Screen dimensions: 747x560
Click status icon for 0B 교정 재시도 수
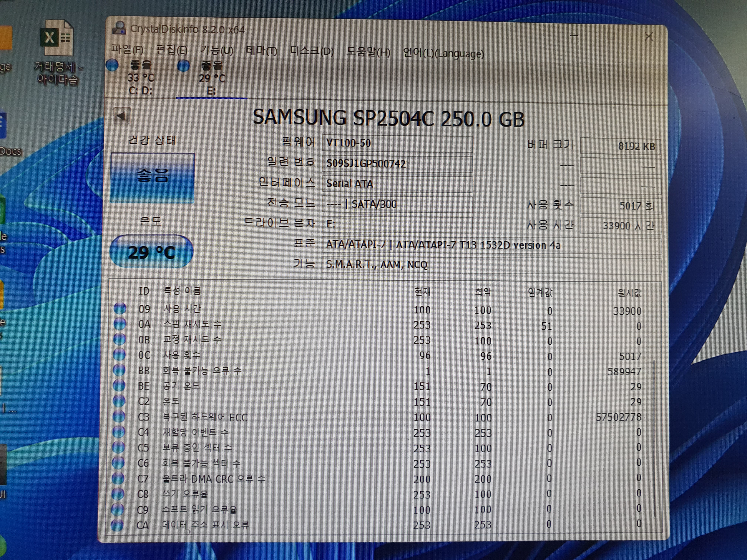click(119, 339)
